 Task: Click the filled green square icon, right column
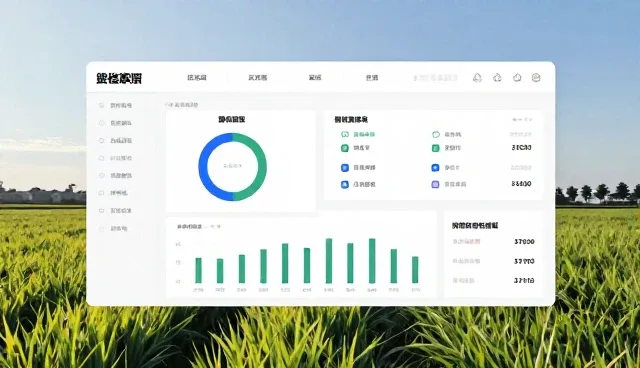(436, 148)
